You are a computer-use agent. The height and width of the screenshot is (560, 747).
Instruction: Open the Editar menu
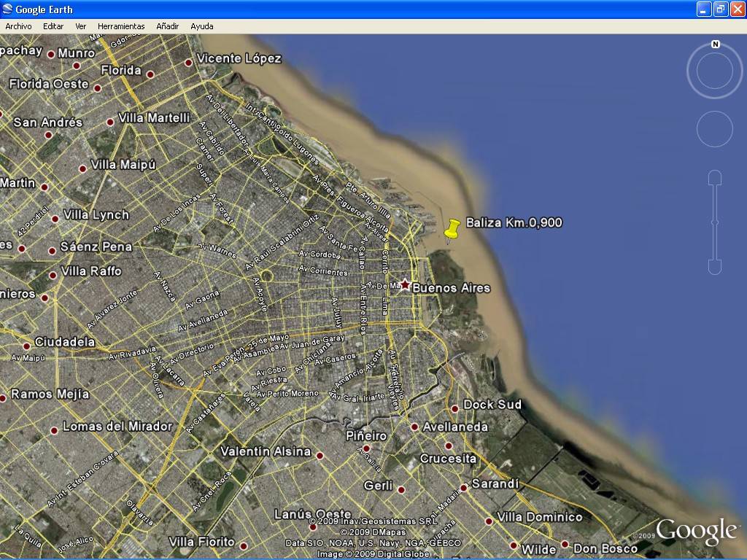tap(53, 26)
